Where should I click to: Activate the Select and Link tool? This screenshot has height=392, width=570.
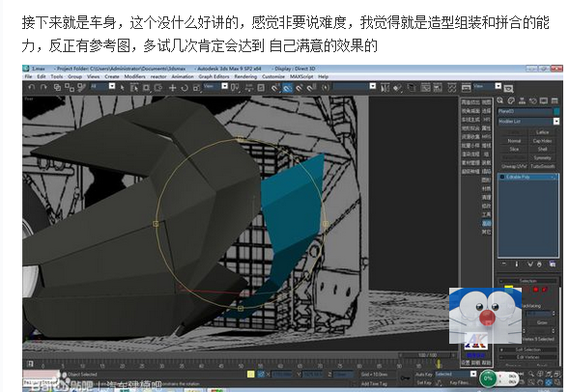pyautogui.click(x=57, y=88)
